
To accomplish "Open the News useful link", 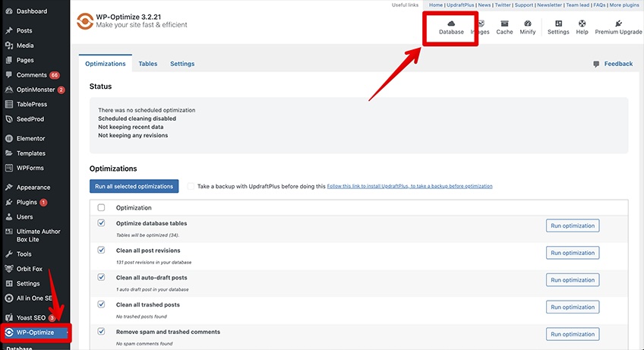I will click(485, 5).
